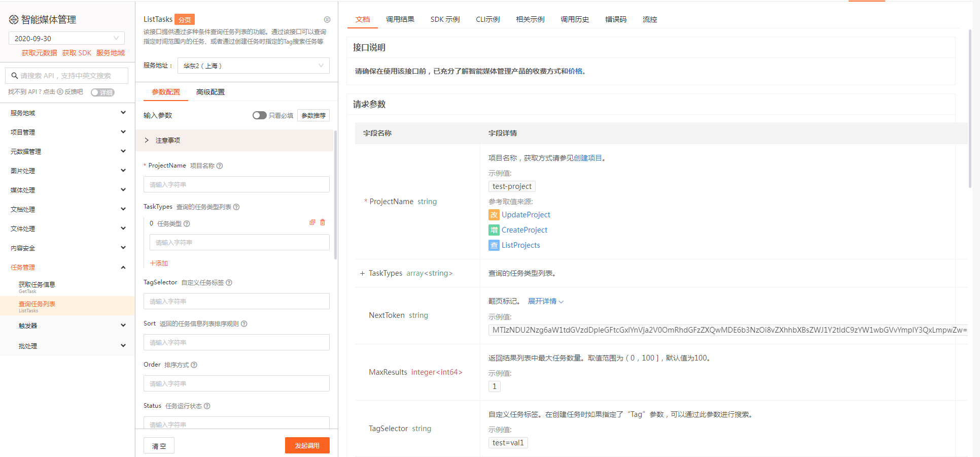The image size is (980, 457).
Task: Open the 服务地址 华东2（上海）dropdown
Action: point(254,66)
